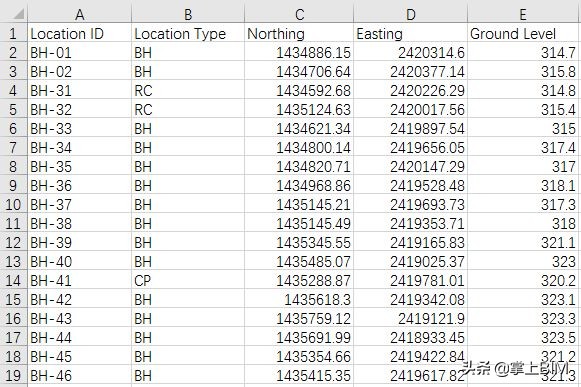Click ground level value 317.4
This screenshot has width=581, height=387.
pos(524,147)
